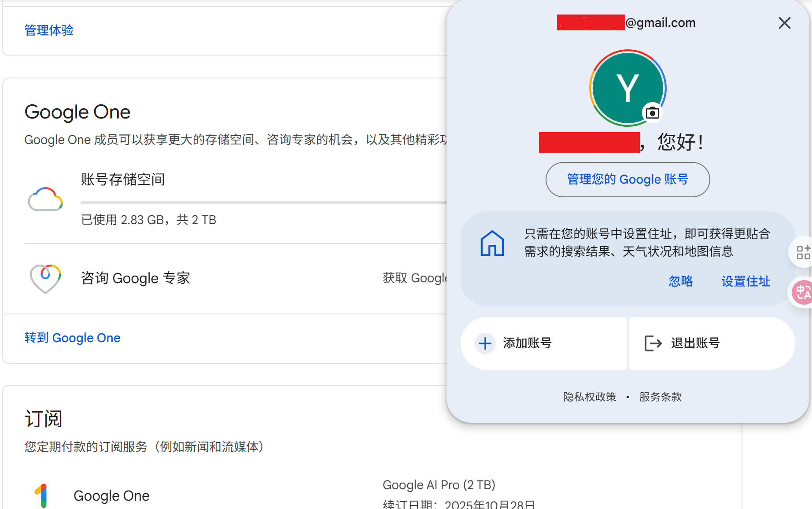Click Google AI Pro (2 TB) text
The height and width of the screenshot is (509, 812).
coord(439,485)
